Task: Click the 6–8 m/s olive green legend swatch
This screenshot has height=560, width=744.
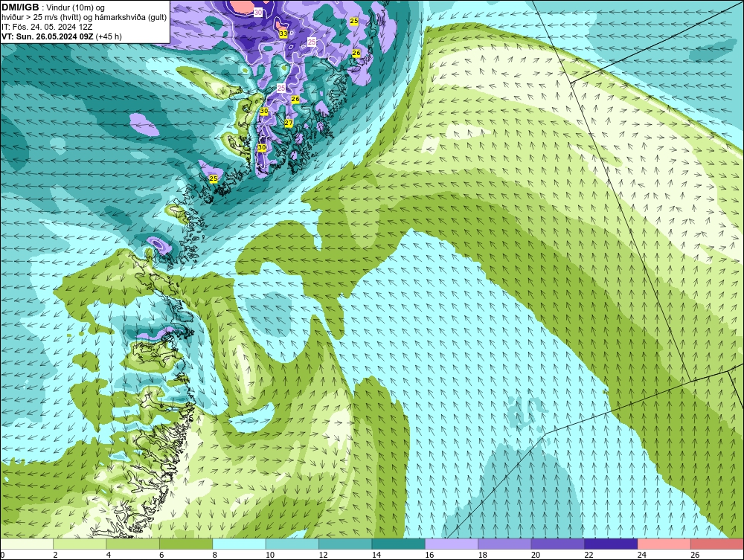Action: point(186,544)
